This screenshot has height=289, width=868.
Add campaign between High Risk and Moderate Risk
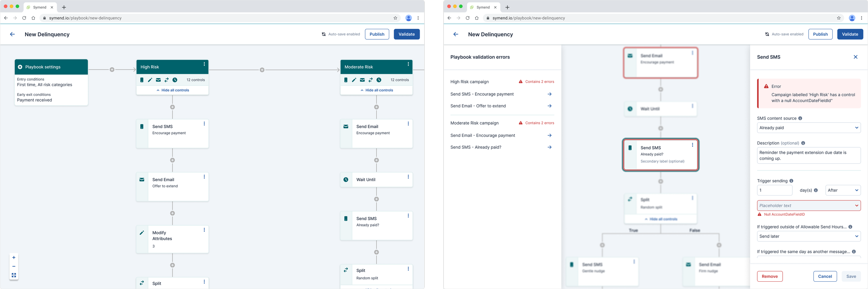pyautogui.click(x=262, y=70)
